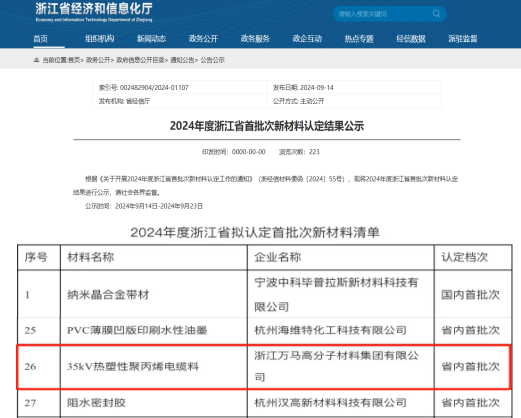Select the 政务公开 navigation item
Screen dimensions: 521x418
pyautogui.click(x=203, y=39)
